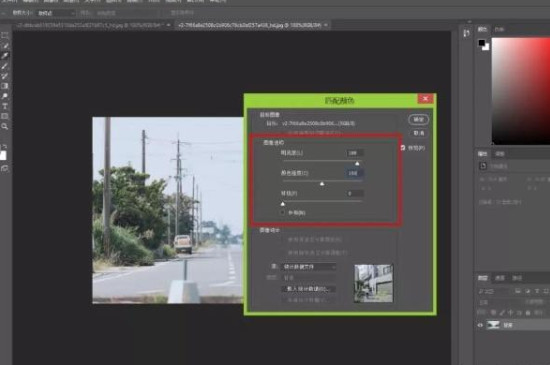The image size is (550, 365).
Task: Select the Eyedropper tool in the toolbar
Action: point(5,56)
